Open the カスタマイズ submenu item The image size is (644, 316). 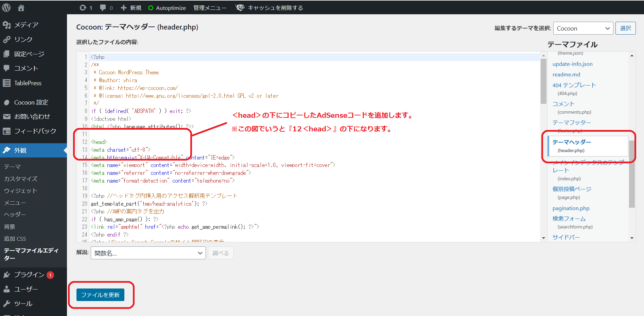(x=21, y=179)
